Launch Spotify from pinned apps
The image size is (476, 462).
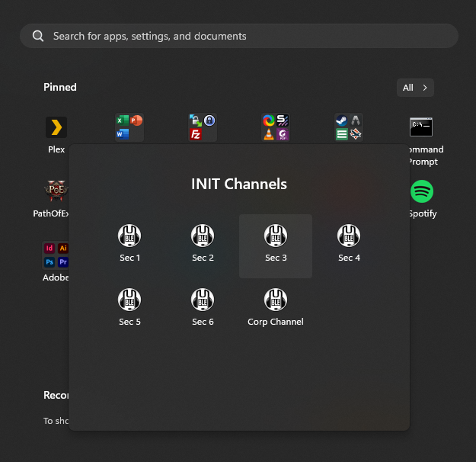point(421,191)
